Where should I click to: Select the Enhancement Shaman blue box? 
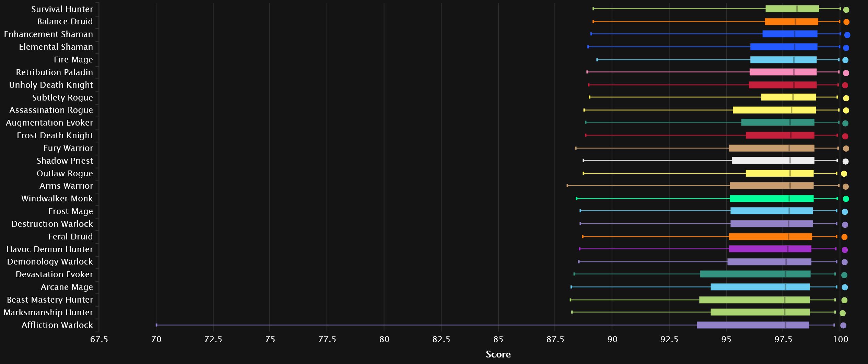[790, 34]
